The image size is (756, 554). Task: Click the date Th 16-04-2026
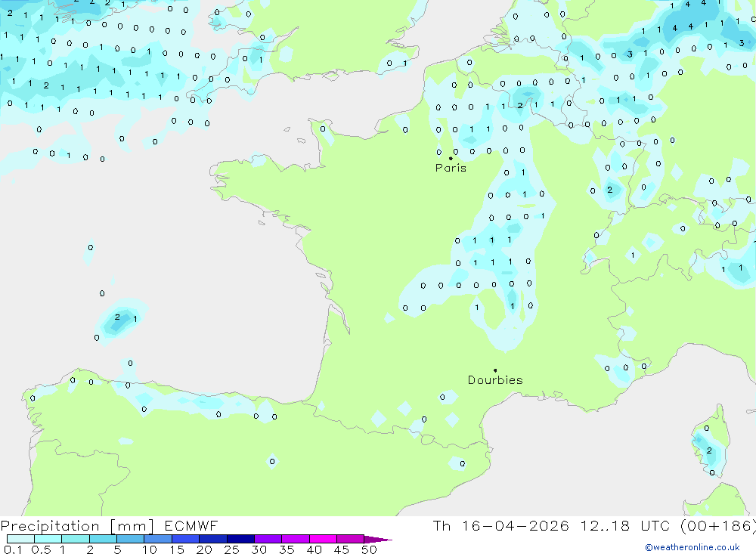pos(500,525)
